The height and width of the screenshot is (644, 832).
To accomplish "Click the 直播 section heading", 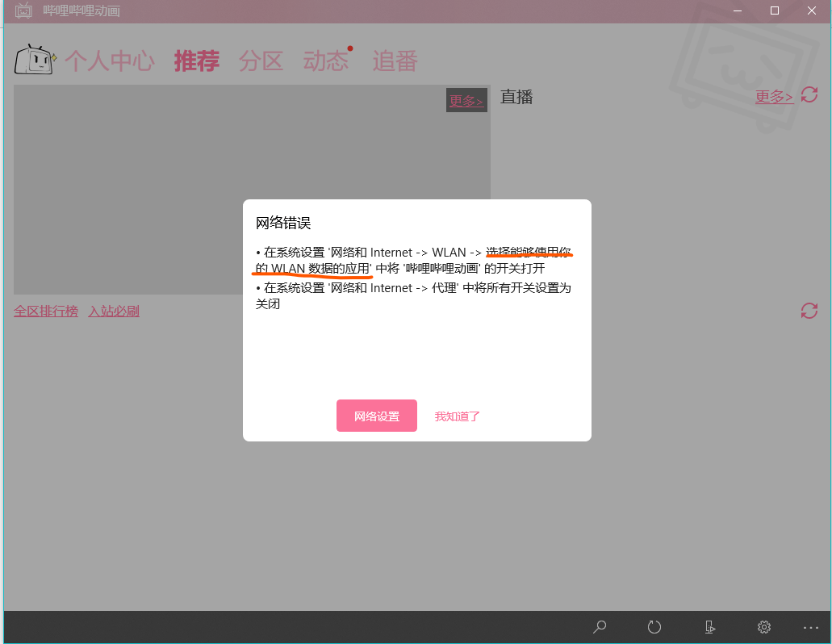I will 516,97.
